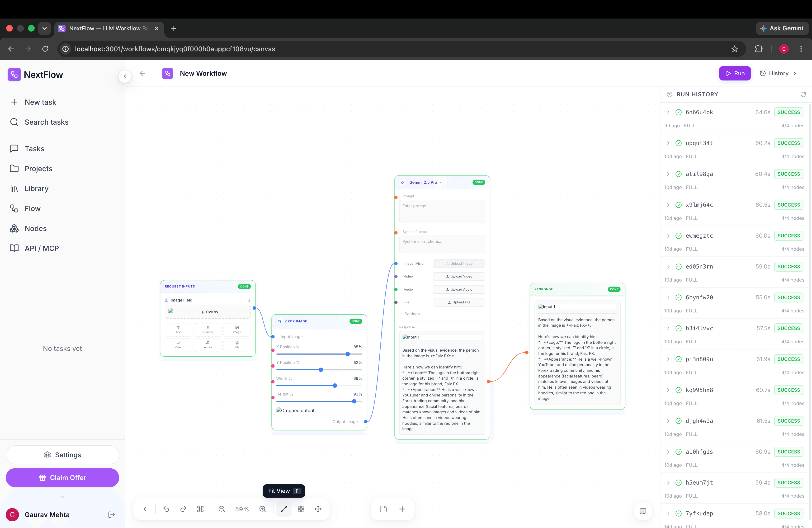Reload the browser page
812x528 pixels.
click(45, 49)
